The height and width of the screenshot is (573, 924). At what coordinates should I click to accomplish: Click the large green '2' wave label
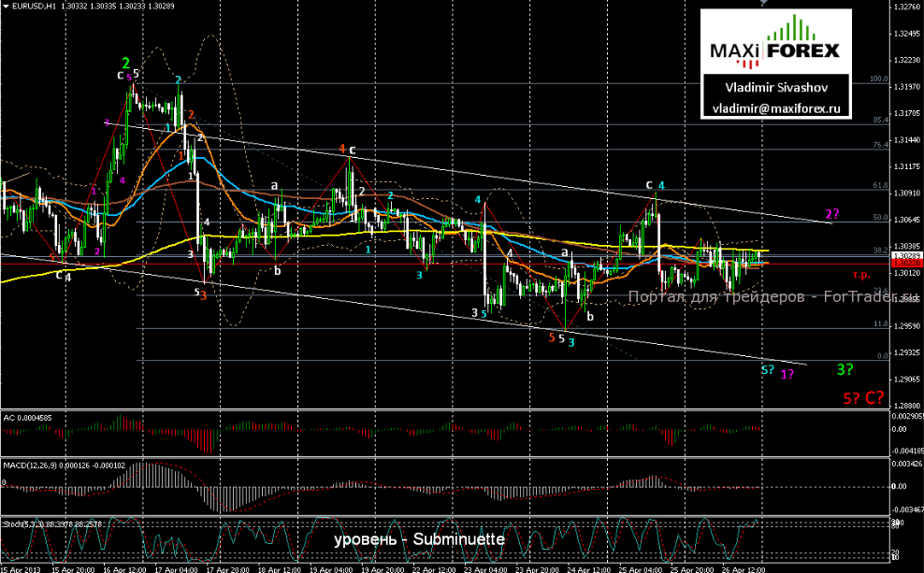click(x=125, y=63)
